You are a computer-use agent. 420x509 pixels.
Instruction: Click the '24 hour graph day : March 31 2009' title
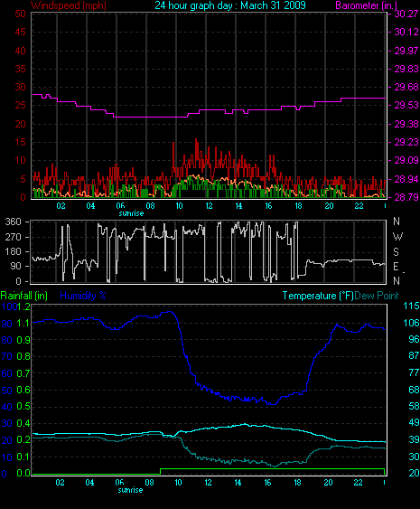[230, 5]
